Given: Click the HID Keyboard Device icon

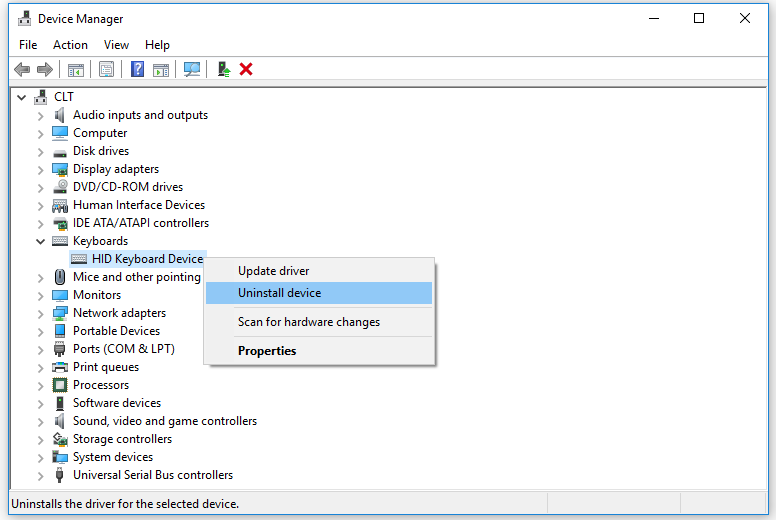Looking at the screenshot, I should (x=79, y=259).
